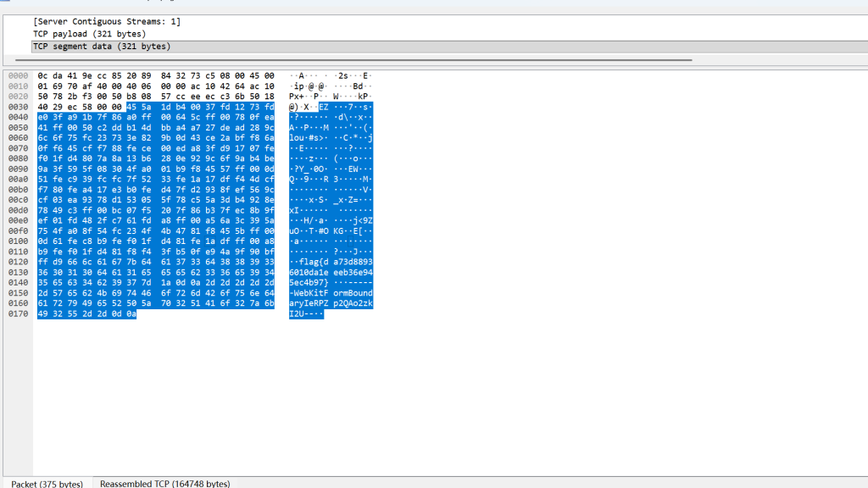Click the 0170 offset on the last row
Image resolution: width=868 pixels, height=488 pixels.
(17, 314)
